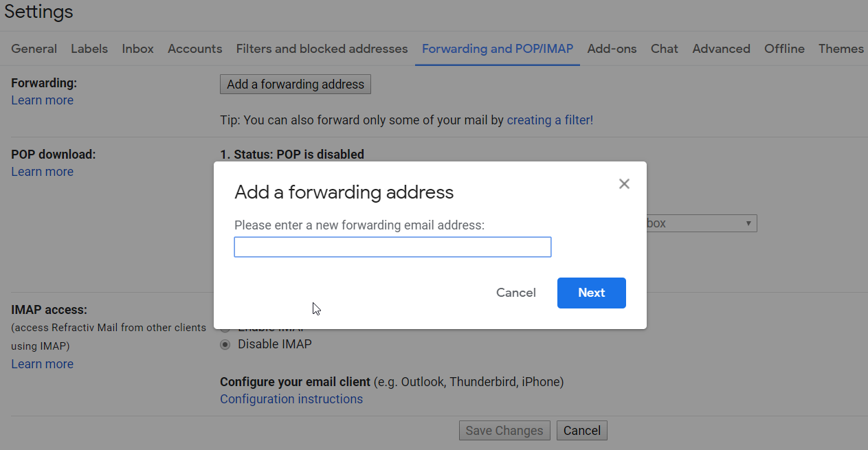Open the Advanced settings tab
Viewport: 868px width, 450px height.
tap(721, 49)
